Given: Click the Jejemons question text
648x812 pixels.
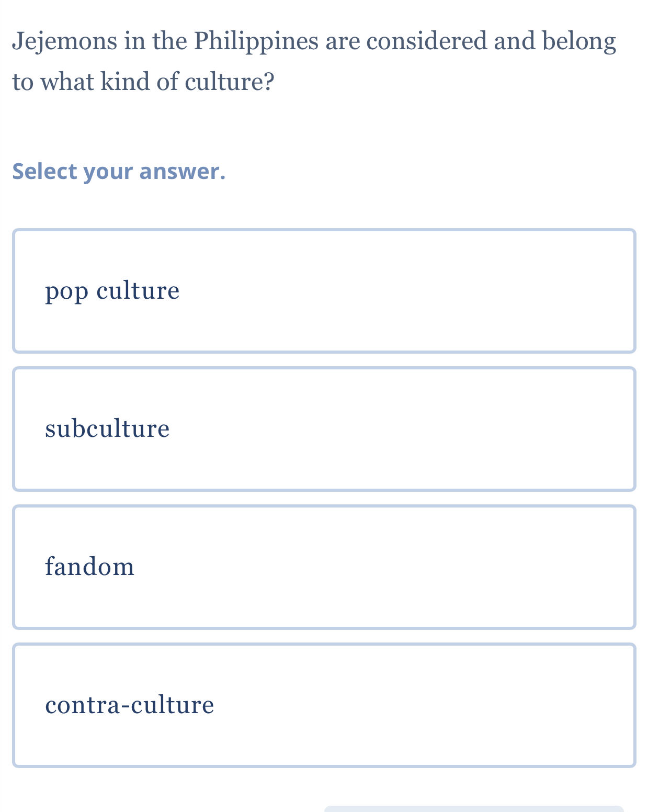Looking at the screenshot, I should [x=314, y=61].
